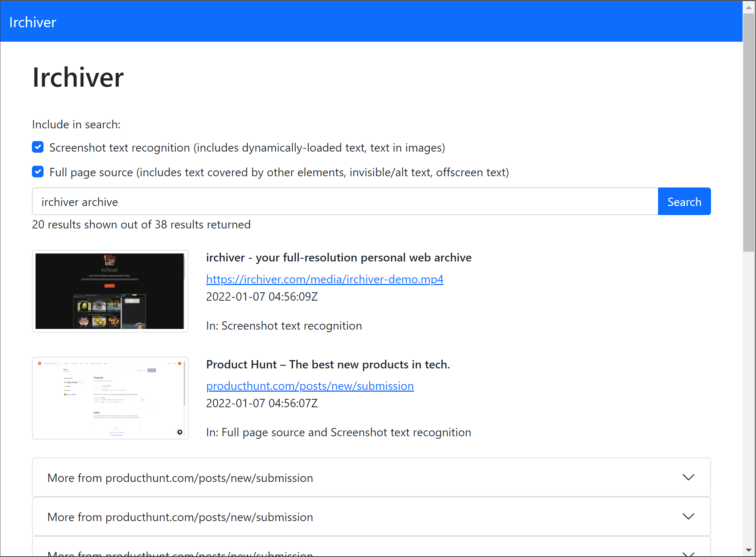Click scrollbar up arrow
Viewport: 756px width, 557px height.
(748, 7)
